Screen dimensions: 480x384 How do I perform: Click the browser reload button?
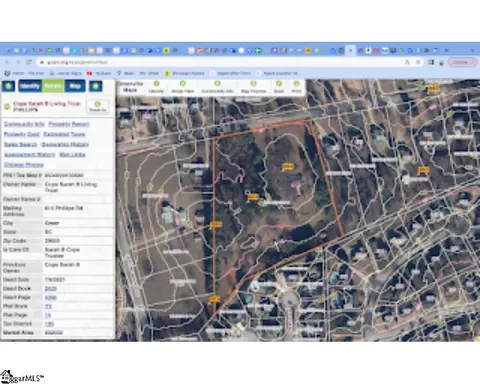click(29, 62)
